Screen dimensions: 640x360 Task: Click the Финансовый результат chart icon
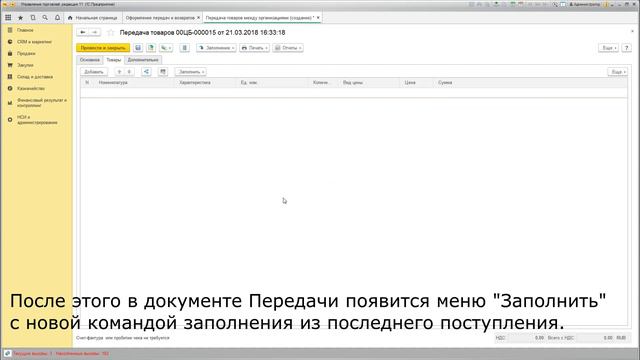point(10,103)
